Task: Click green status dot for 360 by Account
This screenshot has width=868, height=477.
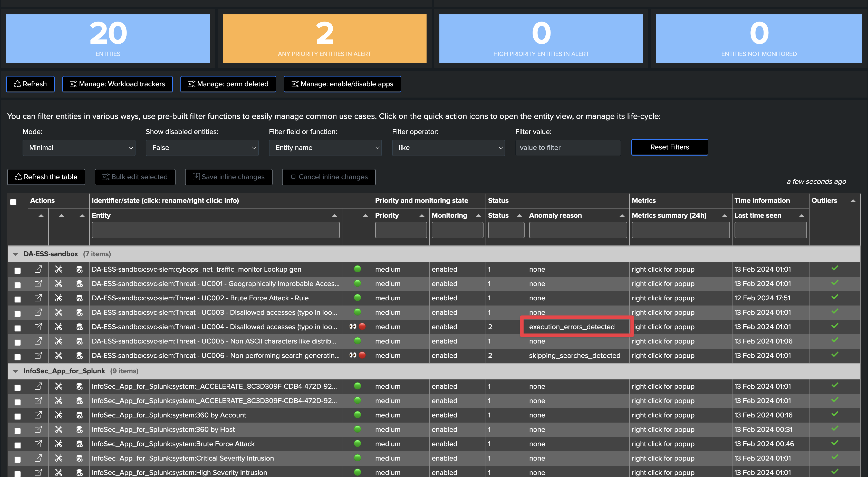Action: [358, 415]
